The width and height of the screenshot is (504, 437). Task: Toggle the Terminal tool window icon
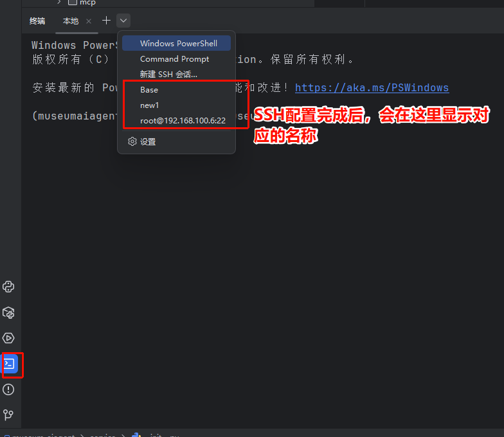[x=9, y=364]
